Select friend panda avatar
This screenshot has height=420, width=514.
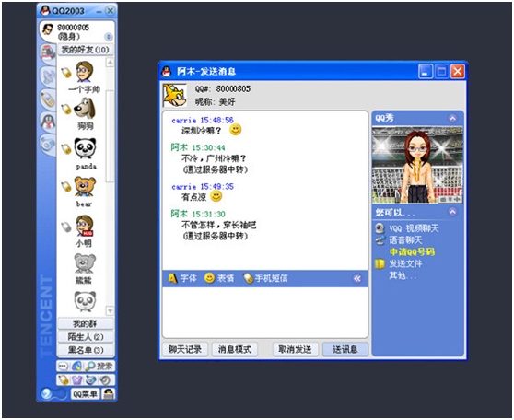(x=85, y=148)
